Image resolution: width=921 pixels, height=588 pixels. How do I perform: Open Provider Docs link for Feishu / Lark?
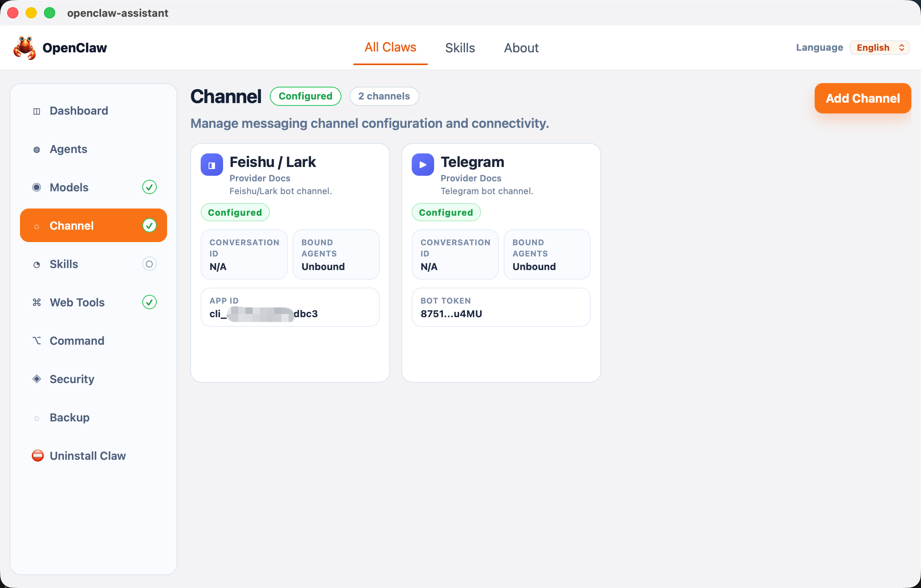[260, 178]
